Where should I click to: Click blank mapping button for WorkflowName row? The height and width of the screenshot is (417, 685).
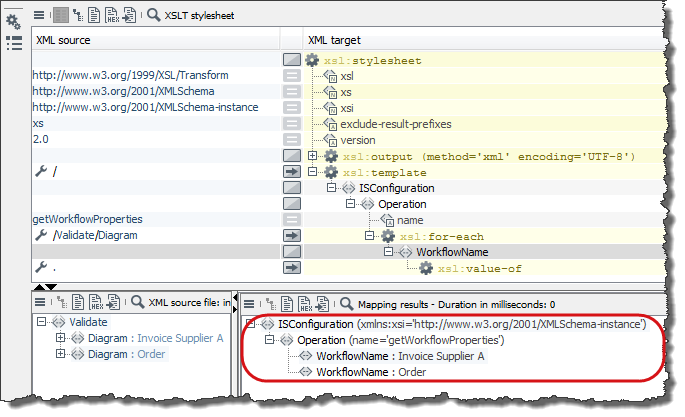coord(292,251)
